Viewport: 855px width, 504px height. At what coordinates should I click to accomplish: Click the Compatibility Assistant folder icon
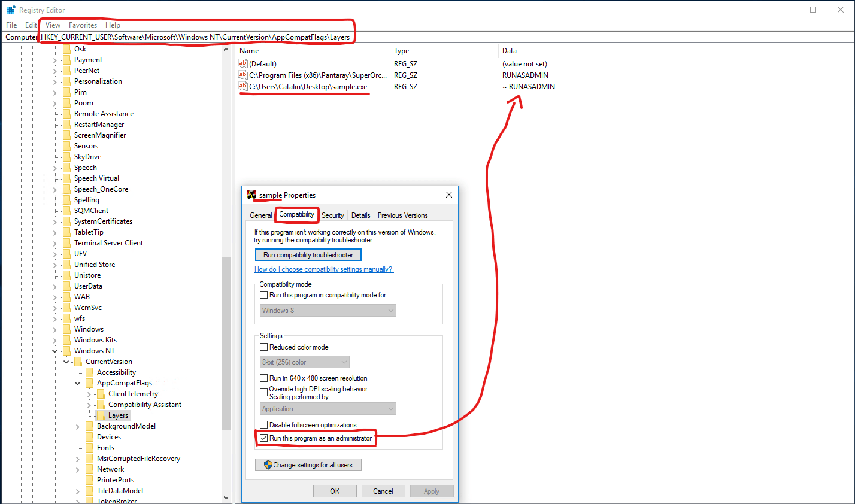102,404
